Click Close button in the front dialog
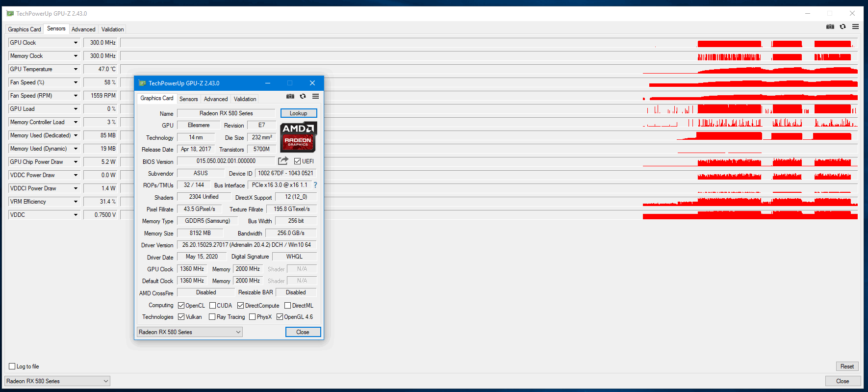Viewport: 868px width, 392px height. (x=303, y=332)
